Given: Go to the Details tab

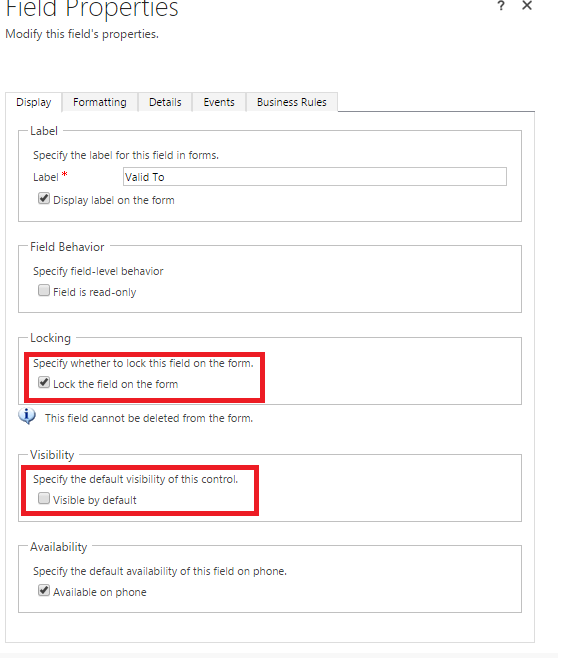Looking at the screenshot, I should 165,102.
